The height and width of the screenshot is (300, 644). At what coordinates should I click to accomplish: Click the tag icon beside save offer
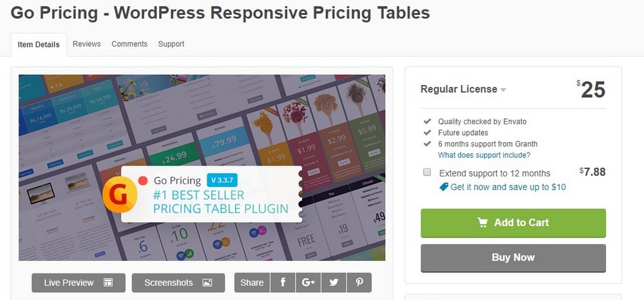click(x=444, y=187)
